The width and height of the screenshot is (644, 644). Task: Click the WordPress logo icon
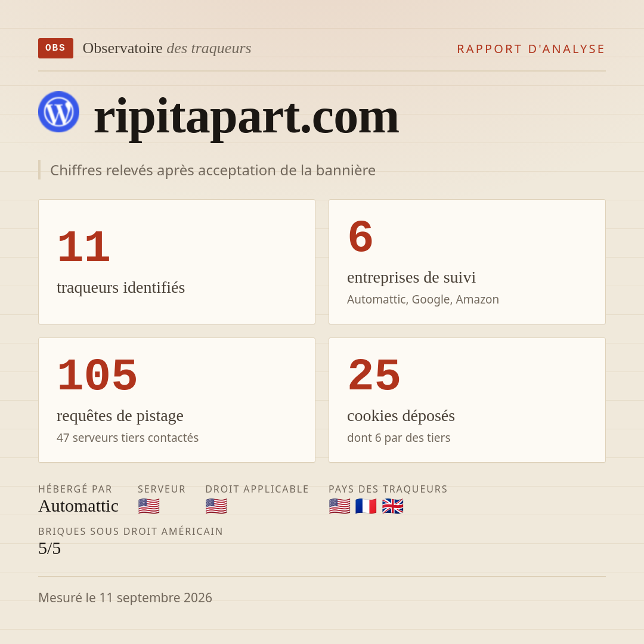click(x=58, y=112)
